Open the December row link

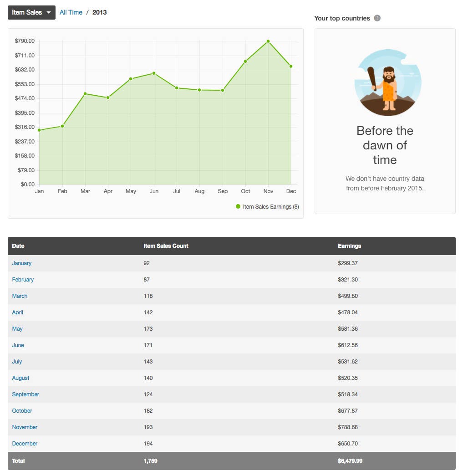(25, 444)
